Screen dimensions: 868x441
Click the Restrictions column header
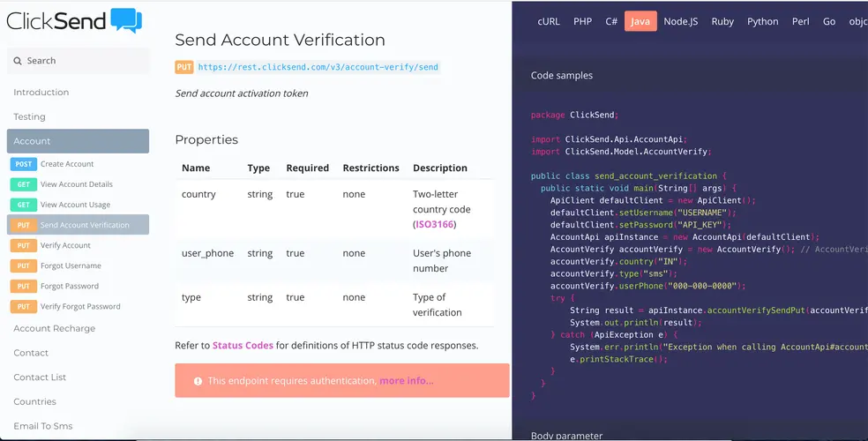370,168
